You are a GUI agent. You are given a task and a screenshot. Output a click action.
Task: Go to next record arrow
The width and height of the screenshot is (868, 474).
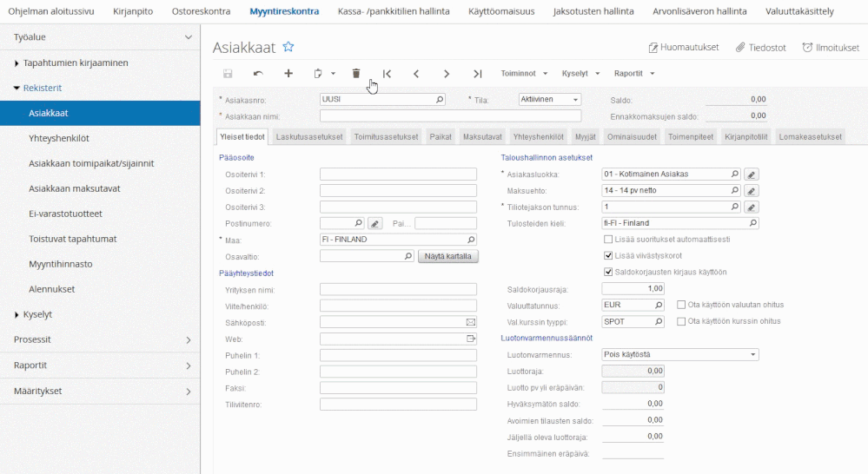[447, 74]
